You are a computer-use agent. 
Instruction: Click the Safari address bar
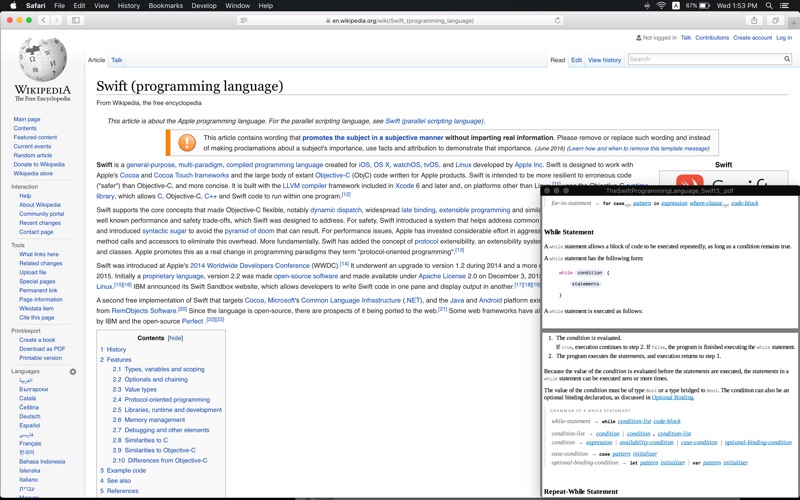coord(401,20)
